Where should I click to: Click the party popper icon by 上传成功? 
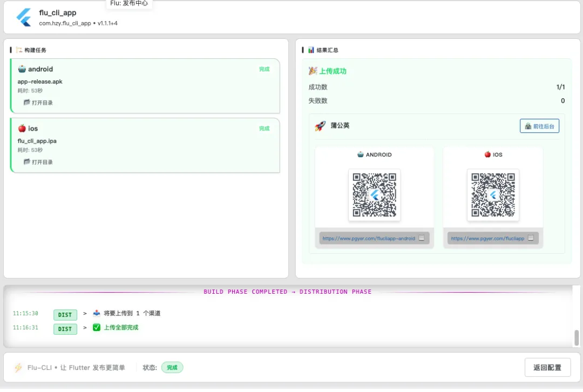313,71
